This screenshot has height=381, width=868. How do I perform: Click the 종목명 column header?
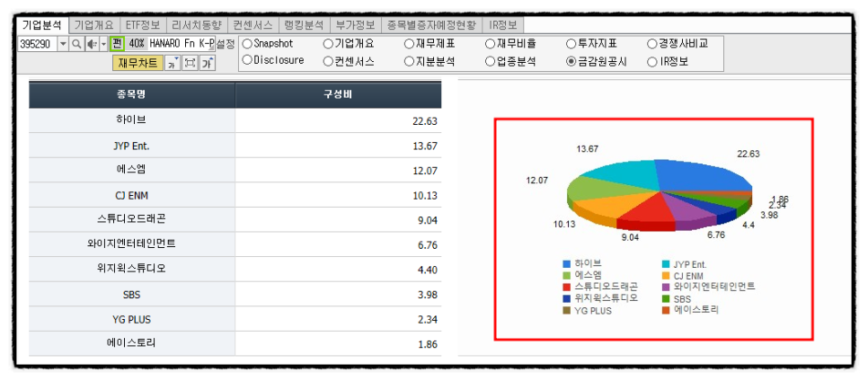tap(132, 94)
